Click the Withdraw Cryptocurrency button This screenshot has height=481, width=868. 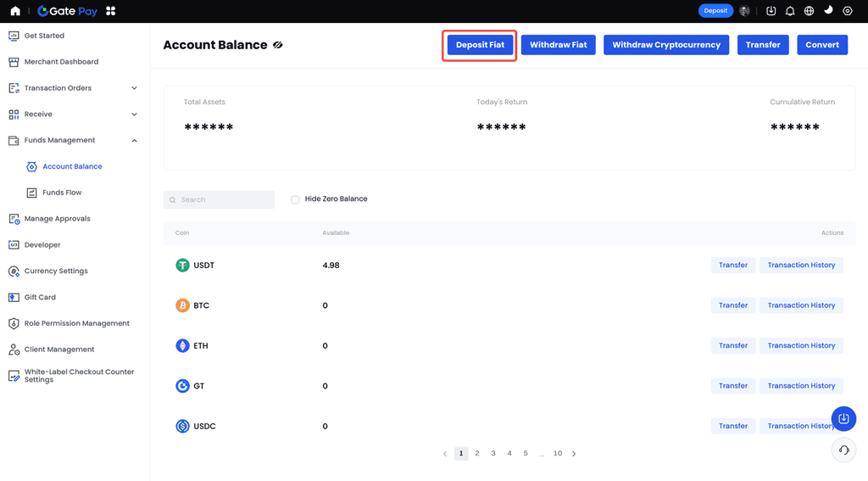click(x=665, y=45)
